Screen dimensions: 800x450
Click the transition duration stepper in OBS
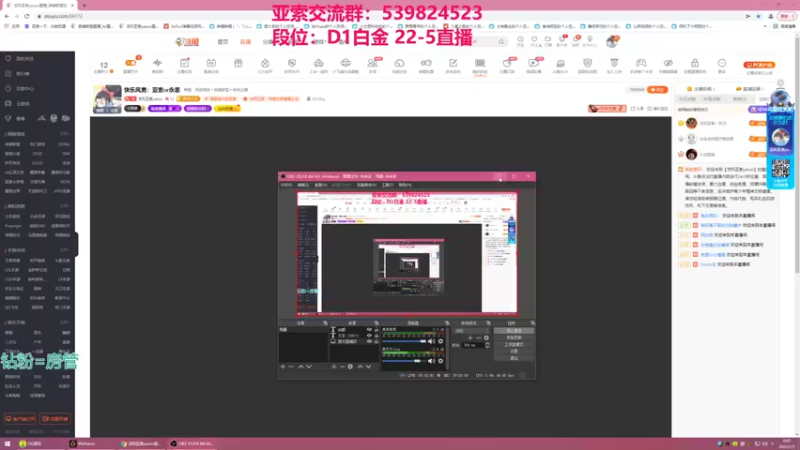coord(487,345)
